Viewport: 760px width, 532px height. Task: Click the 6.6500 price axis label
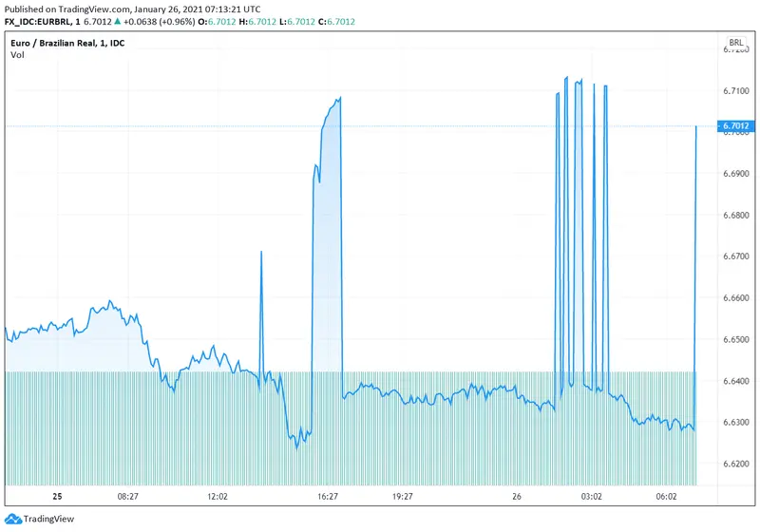click(x=735, y=339)
